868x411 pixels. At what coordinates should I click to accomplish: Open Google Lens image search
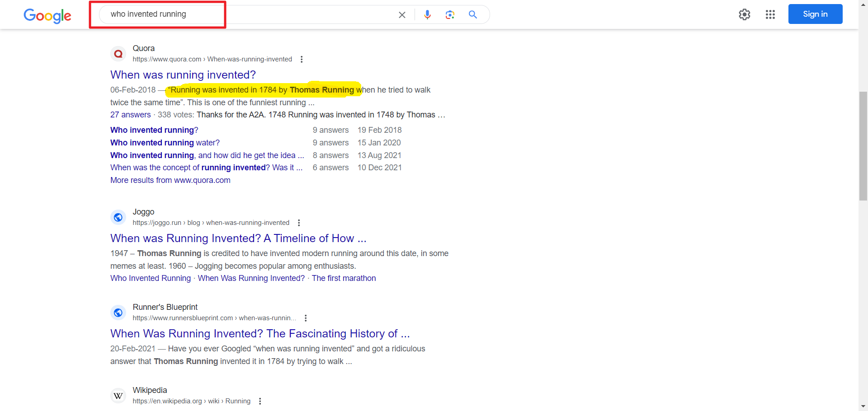coord(450,15)
